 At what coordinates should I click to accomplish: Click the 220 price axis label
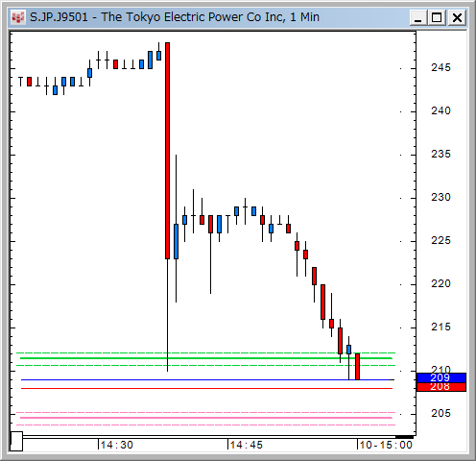click(440, 284)
